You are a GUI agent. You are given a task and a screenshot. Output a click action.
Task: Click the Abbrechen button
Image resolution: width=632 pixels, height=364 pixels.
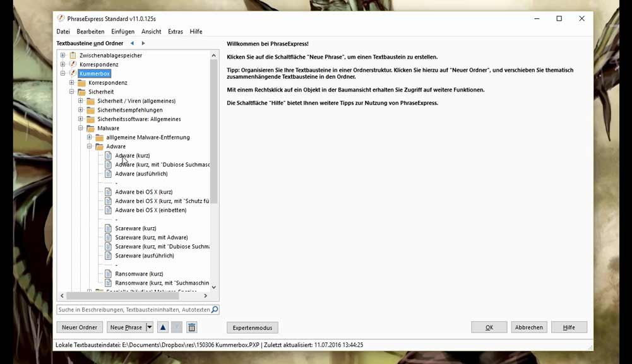tap(529, 327)
